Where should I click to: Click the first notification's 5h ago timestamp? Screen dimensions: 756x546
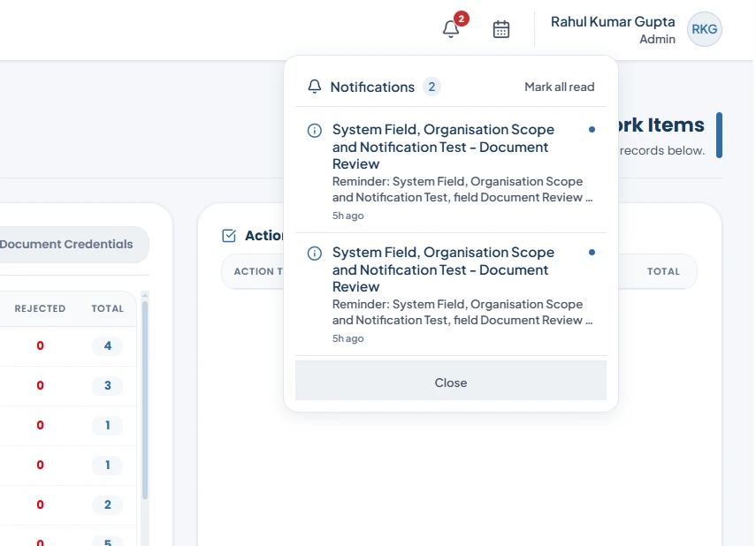347,216
